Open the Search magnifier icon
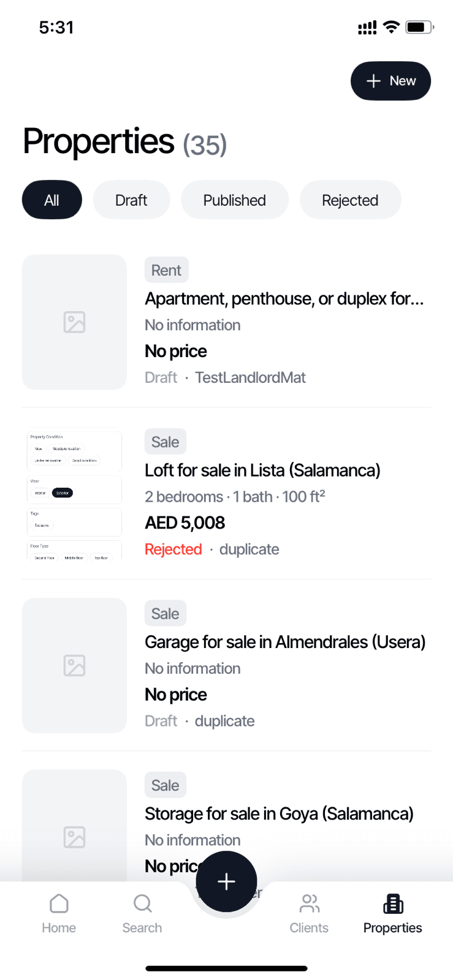The image size is (453, 980). (x=142, y=905)
